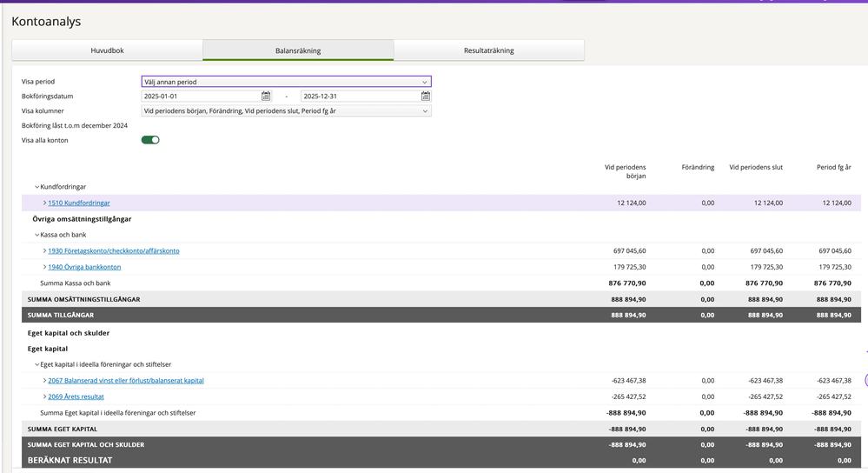868x473 pixels.
Task: Collapse Eget kapital i ideella föreningar group
Action: tap(36, 365)
